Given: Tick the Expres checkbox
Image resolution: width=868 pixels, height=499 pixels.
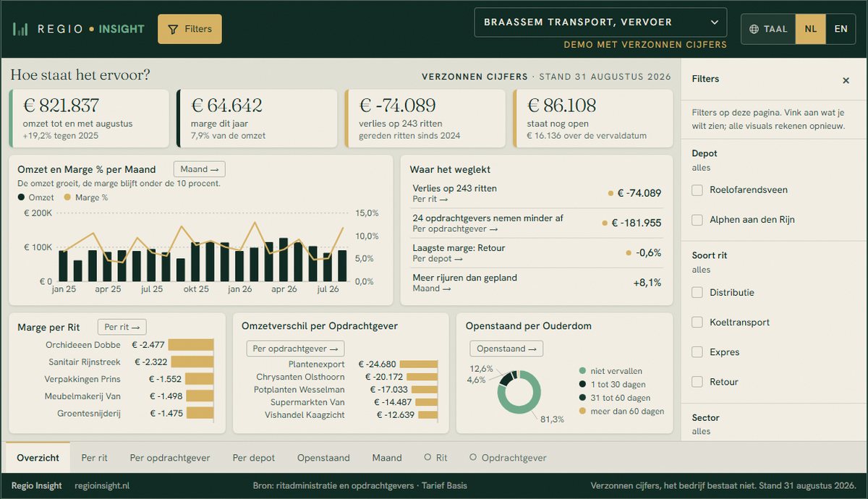Looking at the screenshot, I should point(697,352).
